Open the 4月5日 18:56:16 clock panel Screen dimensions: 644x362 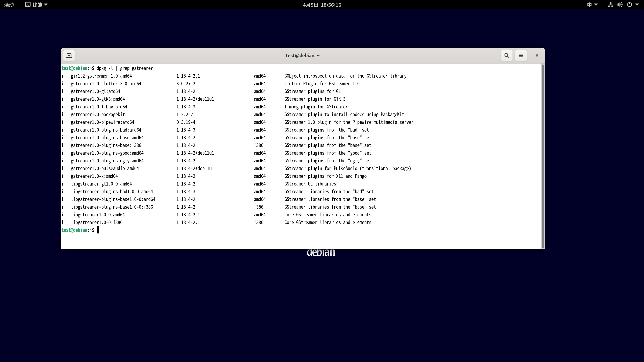click(322, 5)
